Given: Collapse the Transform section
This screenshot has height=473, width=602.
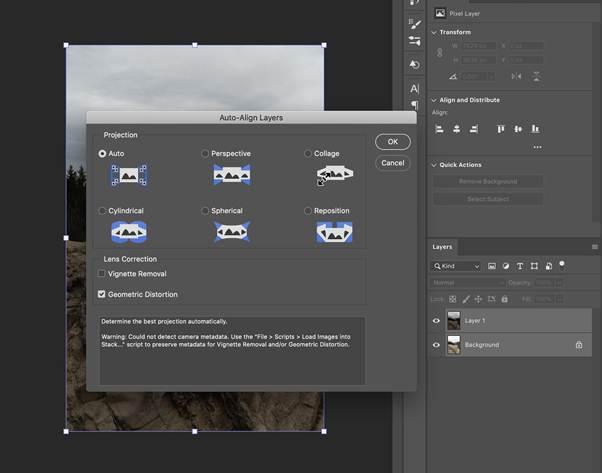Looking at the screenshot, I should pos(434,32).
